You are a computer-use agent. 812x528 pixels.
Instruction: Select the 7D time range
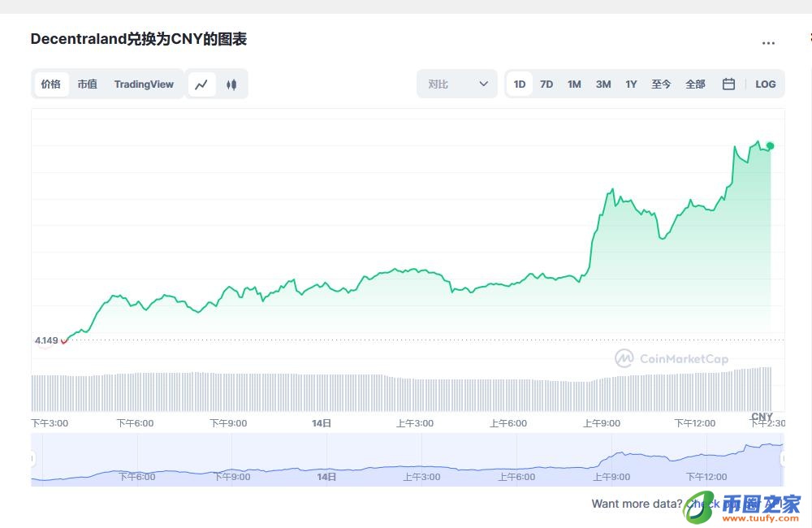[x=546, y=84]
